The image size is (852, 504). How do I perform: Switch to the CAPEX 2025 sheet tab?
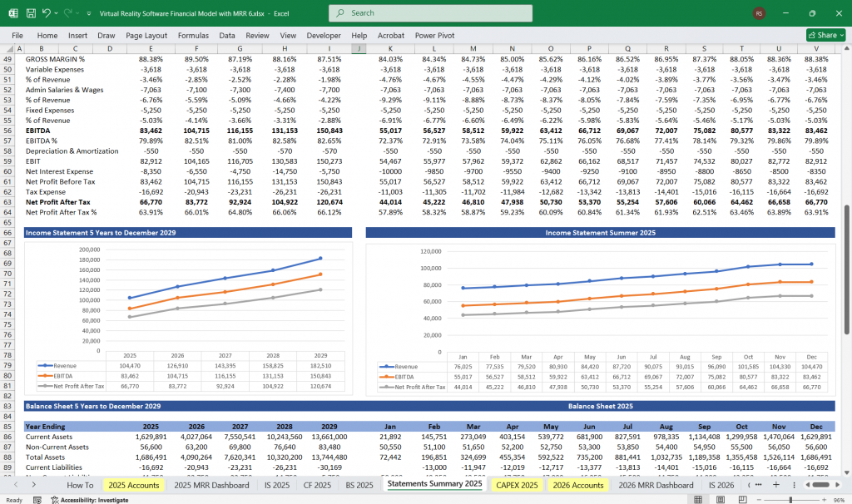coord(516,485)
